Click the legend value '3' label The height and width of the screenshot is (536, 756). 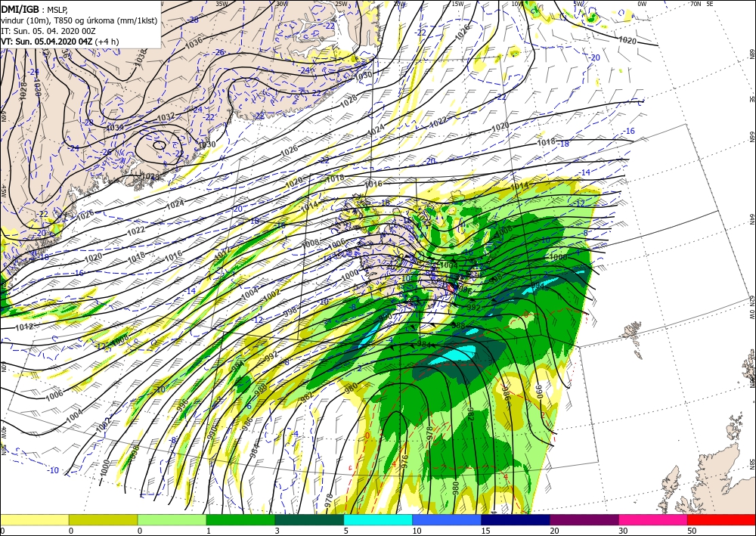pos(277,531)
